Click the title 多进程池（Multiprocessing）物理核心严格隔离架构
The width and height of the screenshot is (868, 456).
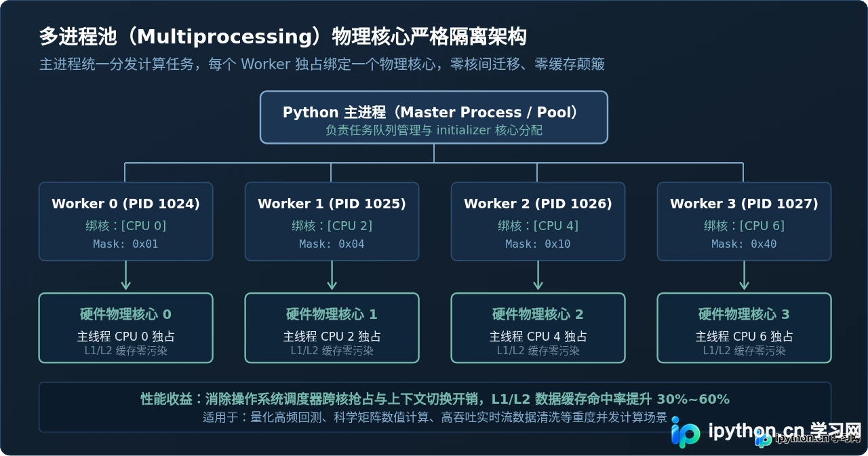point(283,37)
